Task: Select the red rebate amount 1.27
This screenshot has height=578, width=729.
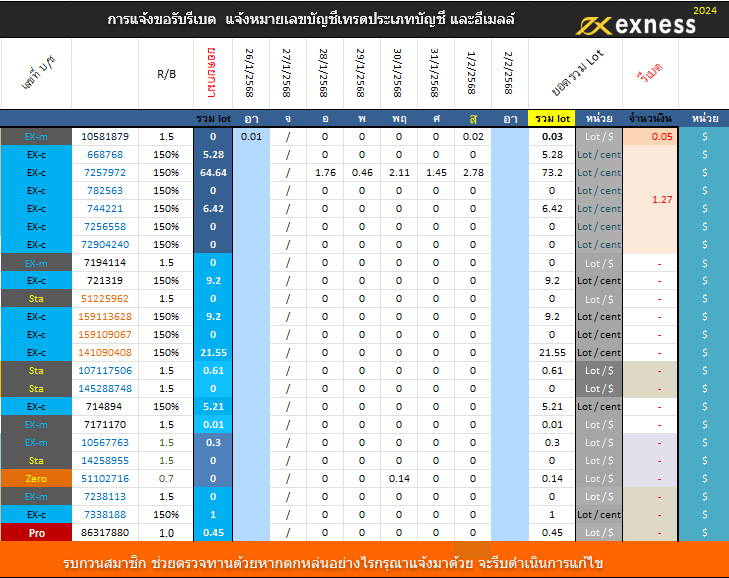Action: pyautogui.click(x=662, y=199)
